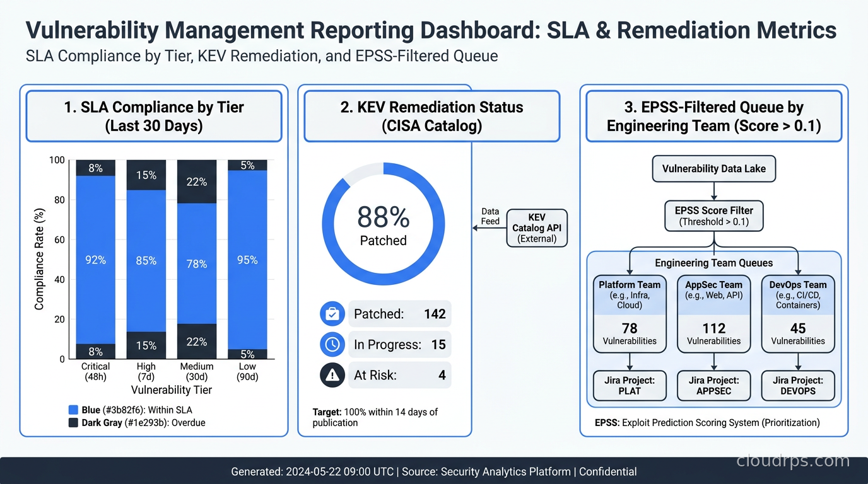Click the In Progress: 15 row
Screen dimensions: 868x484
point(400,344)
